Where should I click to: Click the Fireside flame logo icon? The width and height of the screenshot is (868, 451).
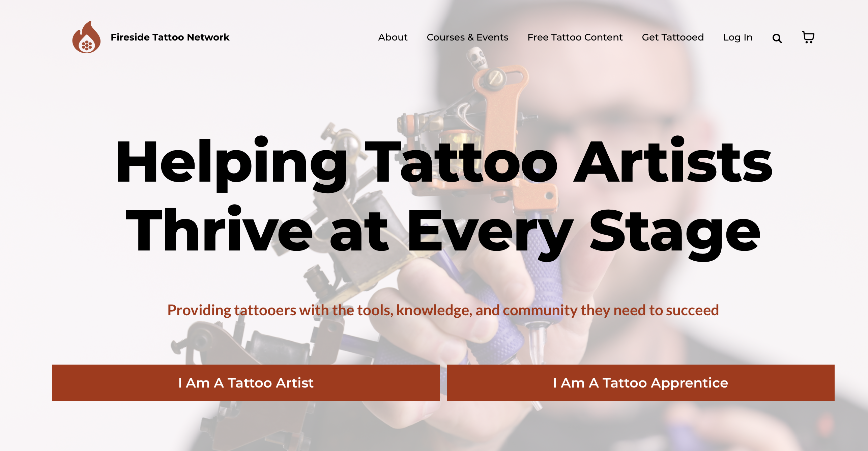86,37
